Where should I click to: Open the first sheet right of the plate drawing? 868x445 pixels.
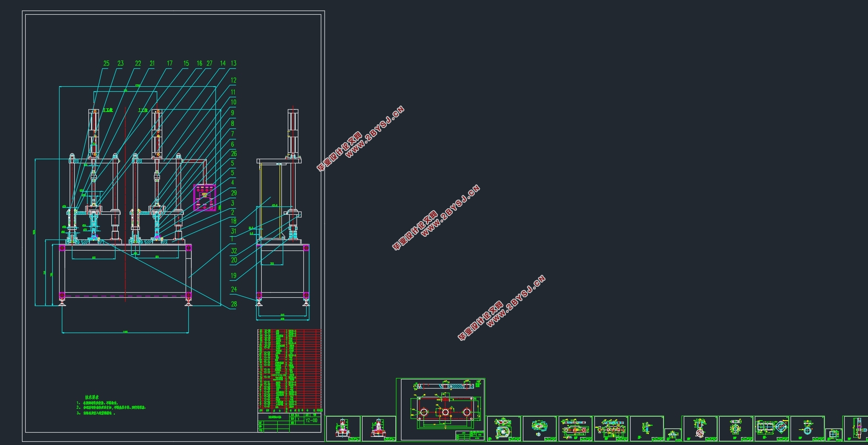pos(504,428)
